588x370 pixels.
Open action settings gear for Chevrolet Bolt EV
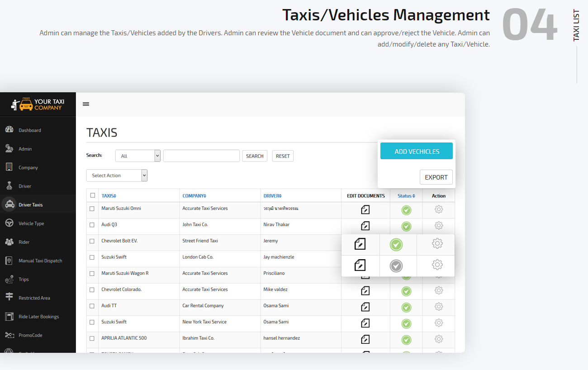[x=436, y=243]
